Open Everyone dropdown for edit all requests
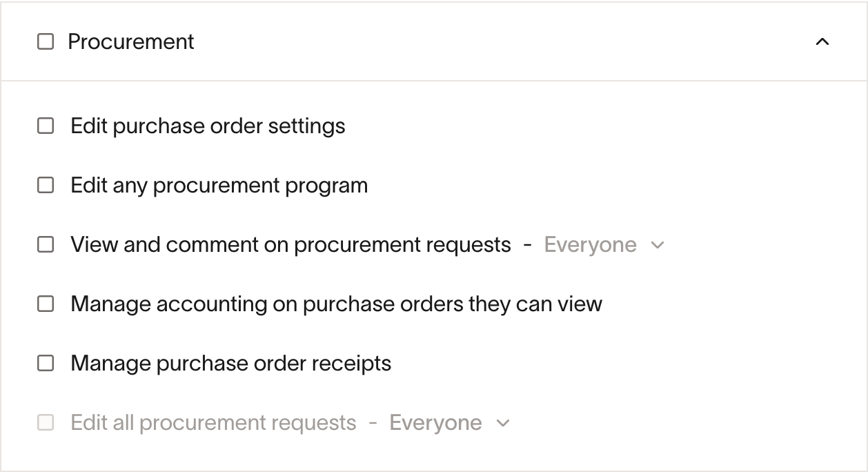 tap(435, 423)
